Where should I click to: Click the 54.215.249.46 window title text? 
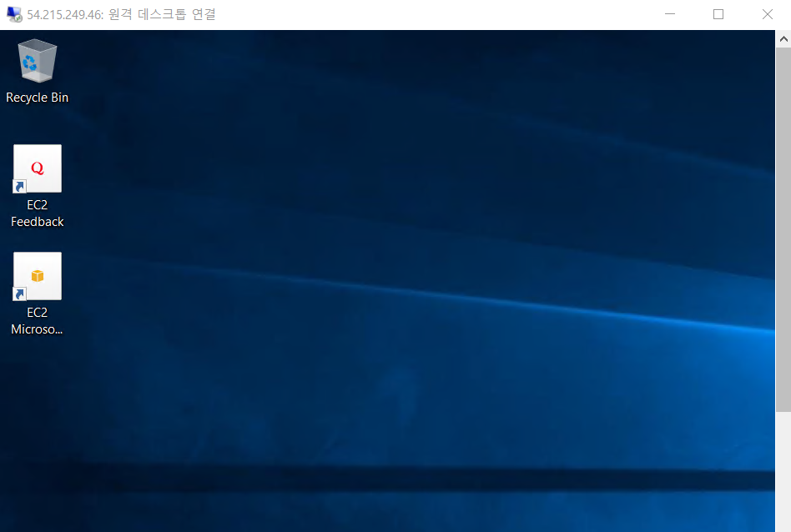coord(121,15)
